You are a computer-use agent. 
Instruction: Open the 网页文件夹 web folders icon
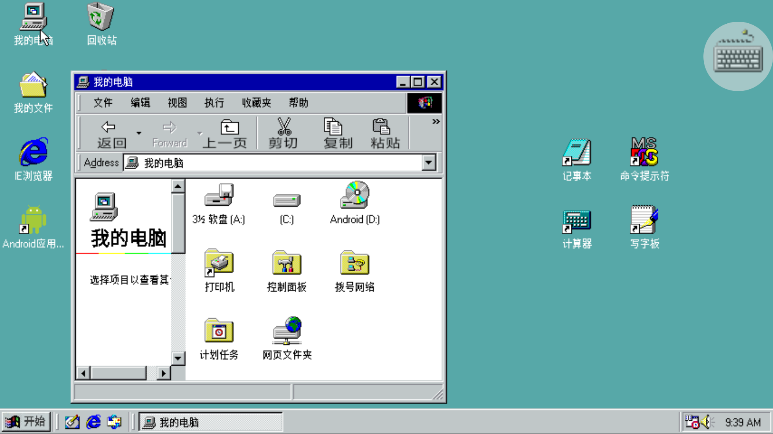click(286, 331)
